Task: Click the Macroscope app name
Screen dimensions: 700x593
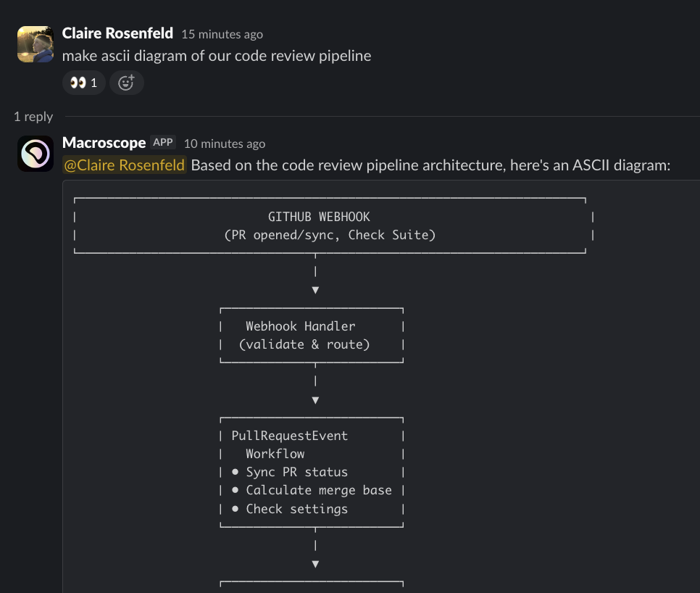Action: (104, 143)
